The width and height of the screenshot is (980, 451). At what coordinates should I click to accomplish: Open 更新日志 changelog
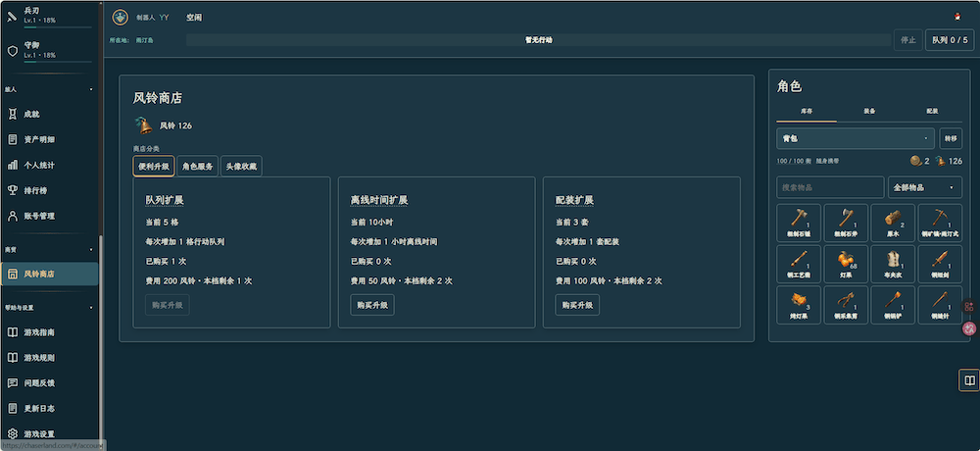click(x=49, y=408)
